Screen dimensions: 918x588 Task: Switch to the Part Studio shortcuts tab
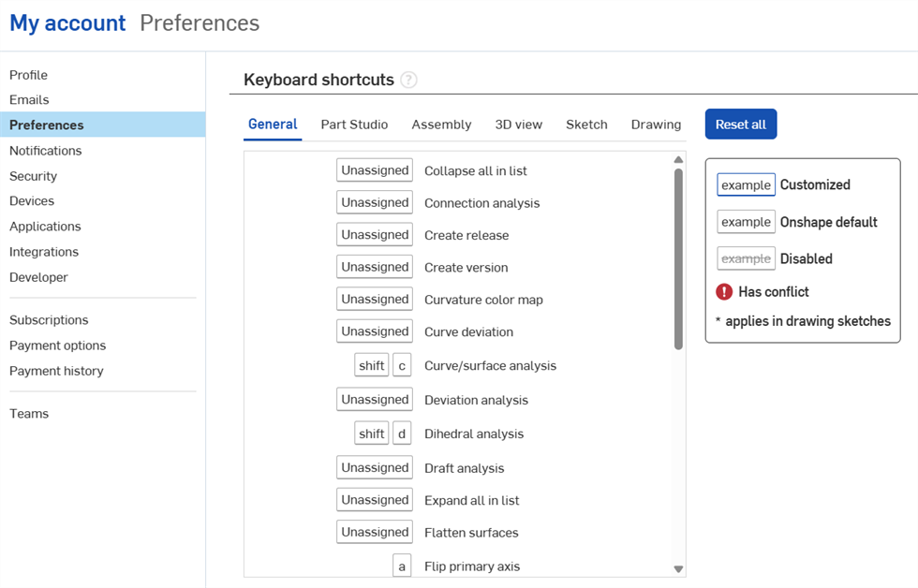click(x=354, y=124)
